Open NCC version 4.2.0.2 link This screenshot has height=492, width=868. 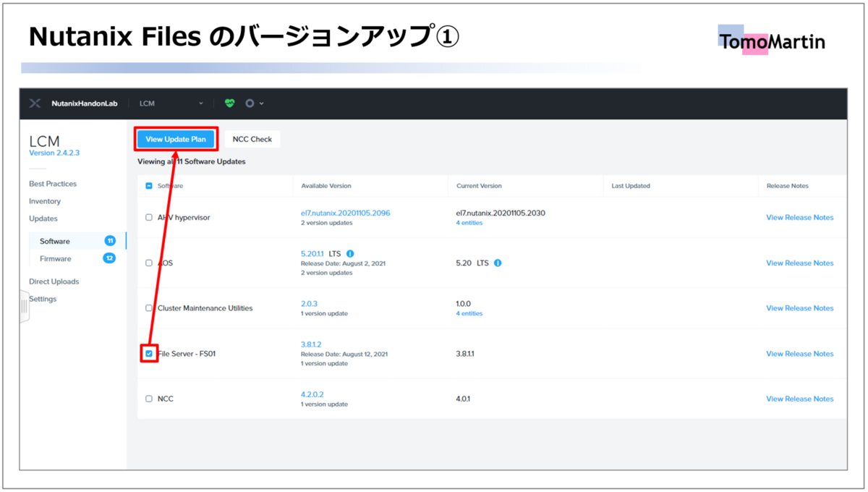click(x=312, y=394)
